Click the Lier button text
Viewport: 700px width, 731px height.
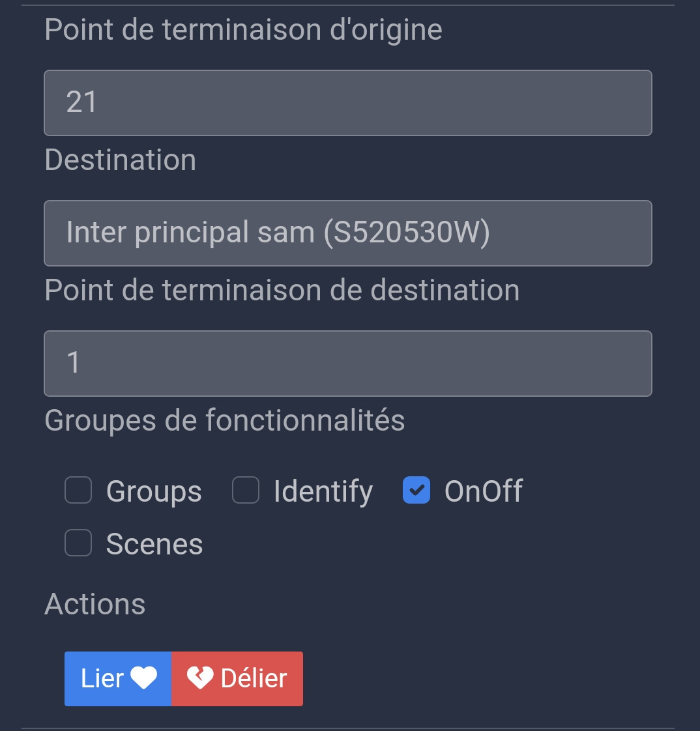pos(102,678)
